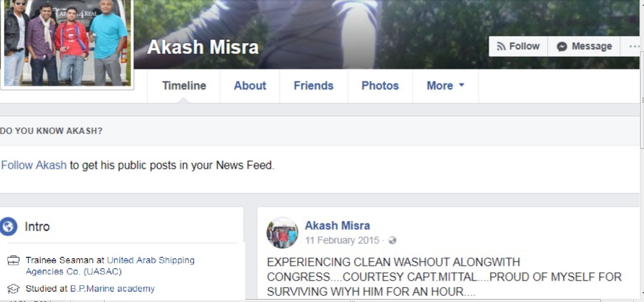Click Akash Misra name on the post
Image resolution: width=644 pixels, height=302 pixels.
(337, 226)
